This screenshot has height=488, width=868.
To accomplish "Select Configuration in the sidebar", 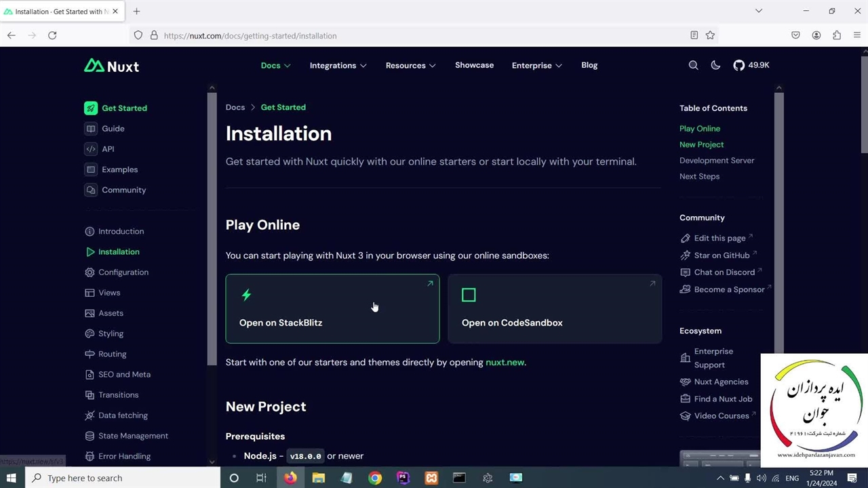I will [x=123, y=272].
